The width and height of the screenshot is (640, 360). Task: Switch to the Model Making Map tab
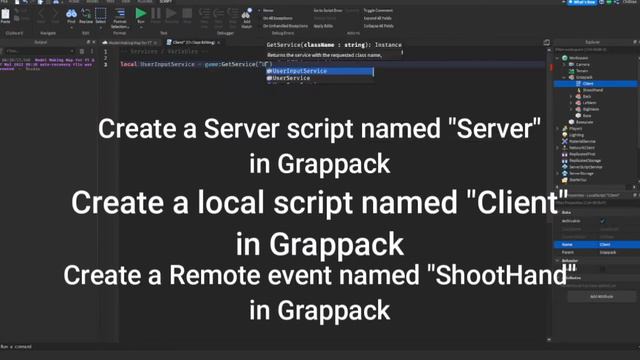(130, 42)
